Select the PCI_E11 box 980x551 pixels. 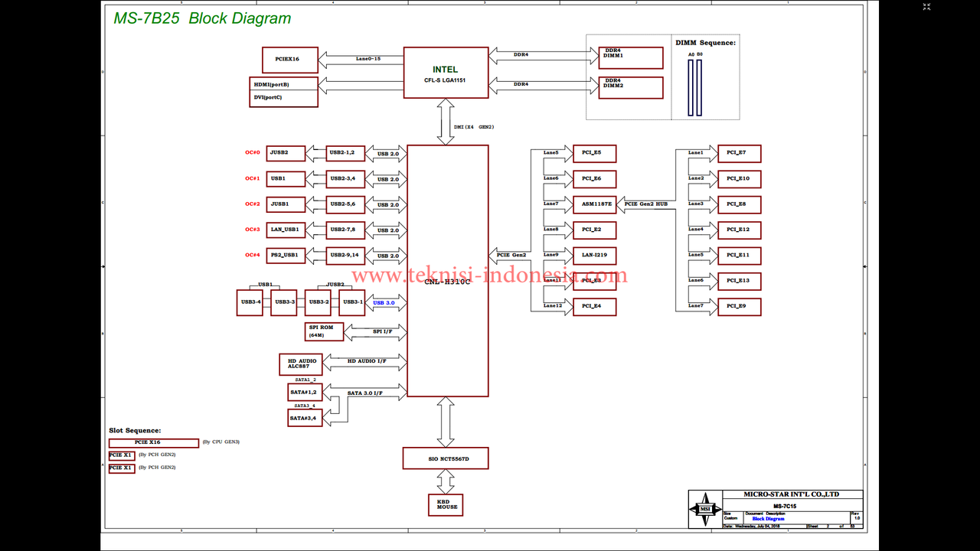coord(740,256)
